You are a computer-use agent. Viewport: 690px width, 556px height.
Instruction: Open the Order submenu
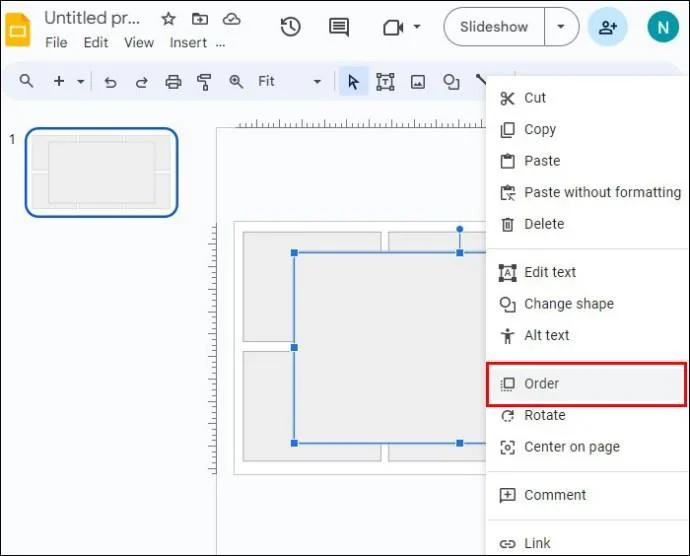pos(588,384)
